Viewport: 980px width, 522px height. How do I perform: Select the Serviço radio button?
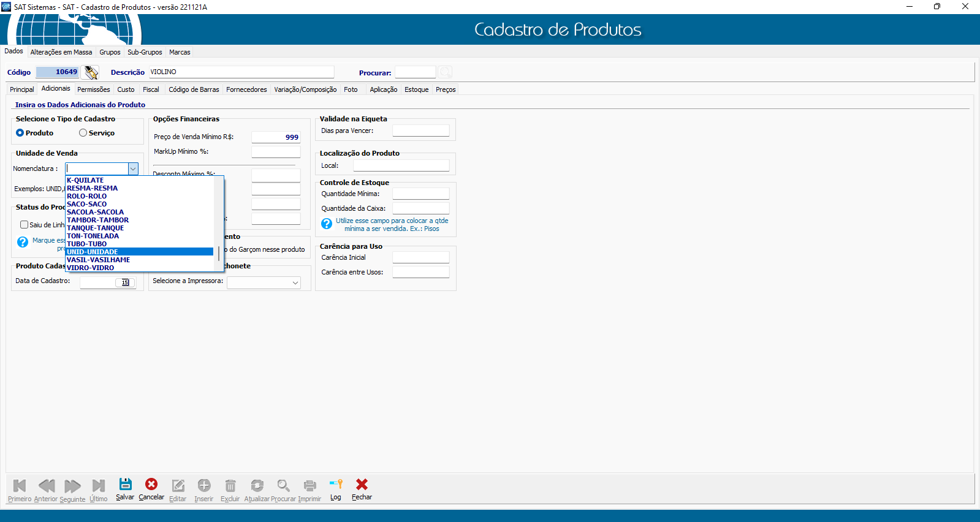pos(83,133)
